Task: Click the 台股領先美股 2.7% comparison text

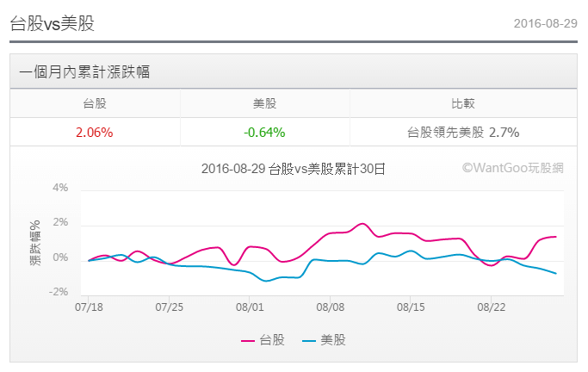Action: pyautogui.click(x=463, y=133)
